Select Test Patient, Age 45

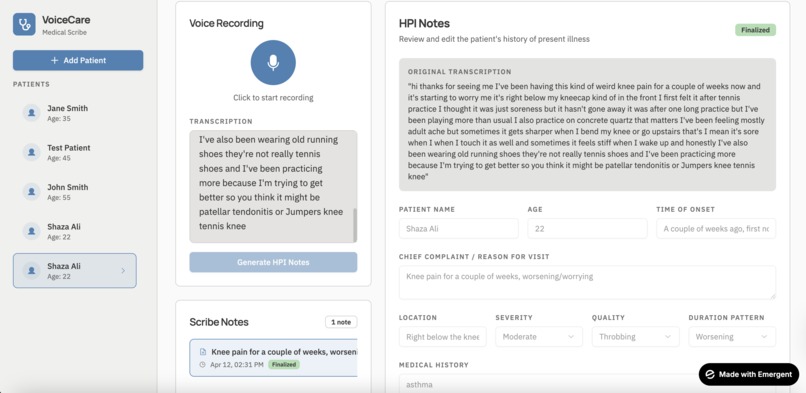click(75, 153)
